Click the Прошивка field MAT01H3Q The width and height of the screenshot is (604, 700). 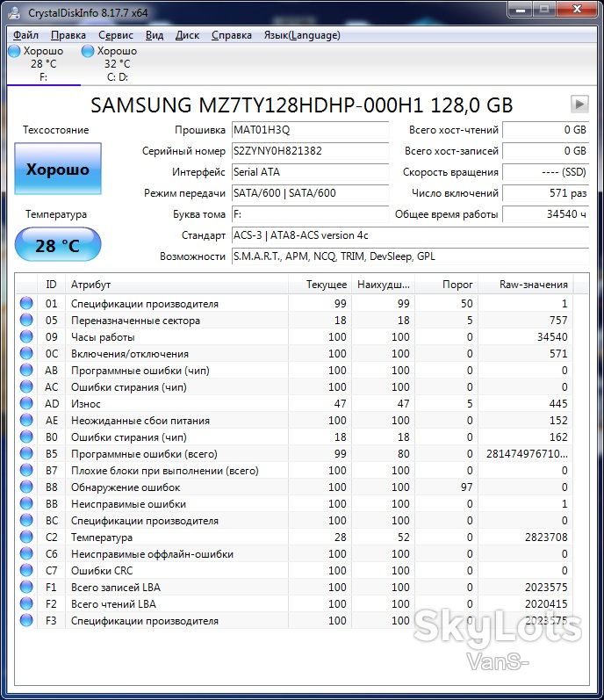(310, 130)
